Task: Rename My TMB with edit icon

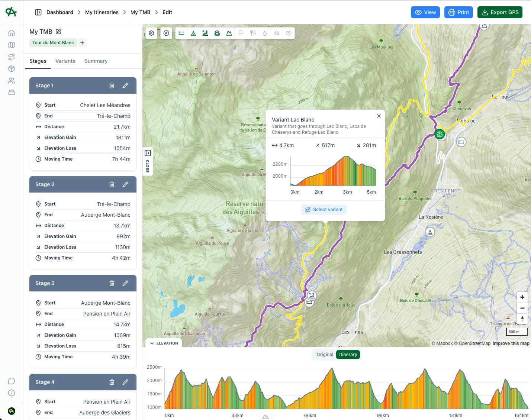Action: [58, 32]
